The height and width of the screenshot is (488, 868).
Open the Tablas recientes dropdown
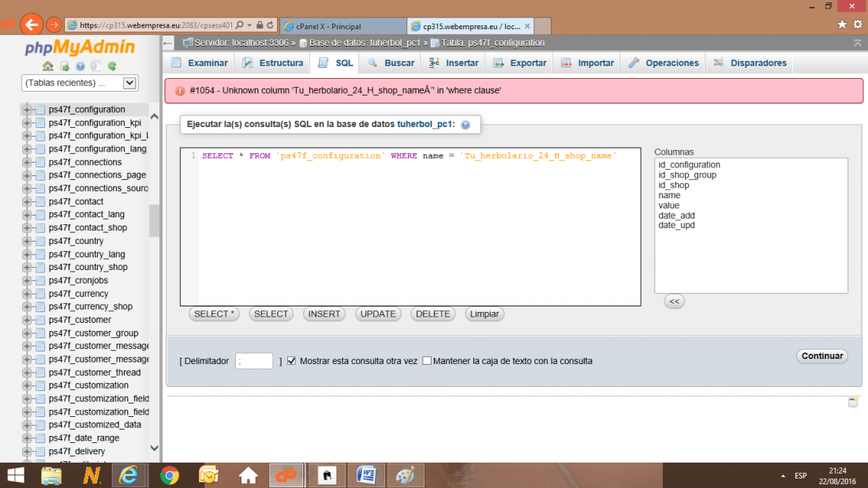80,83
